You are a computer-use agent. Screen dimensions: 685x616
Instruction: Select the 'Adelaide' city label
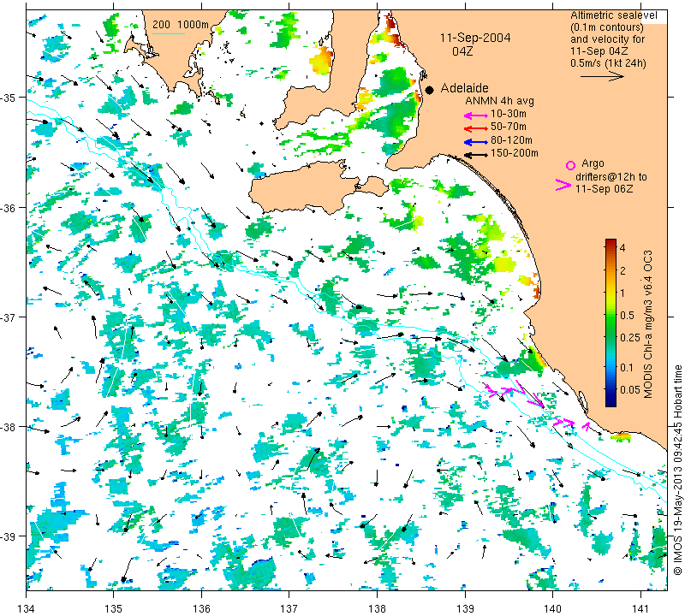(464, 88)
